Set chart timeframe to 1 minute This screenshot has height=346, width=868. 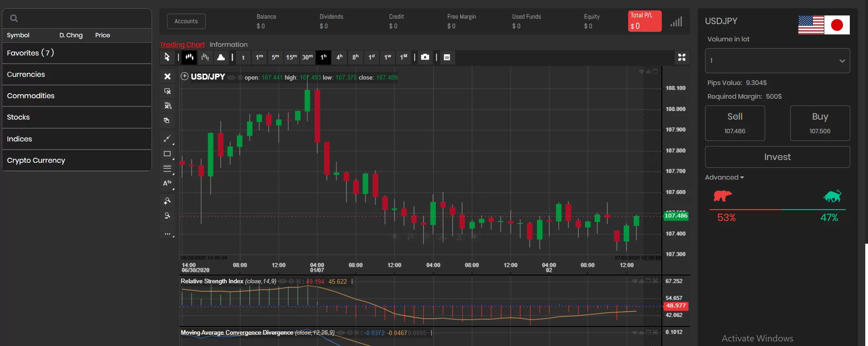coord(259,57)
